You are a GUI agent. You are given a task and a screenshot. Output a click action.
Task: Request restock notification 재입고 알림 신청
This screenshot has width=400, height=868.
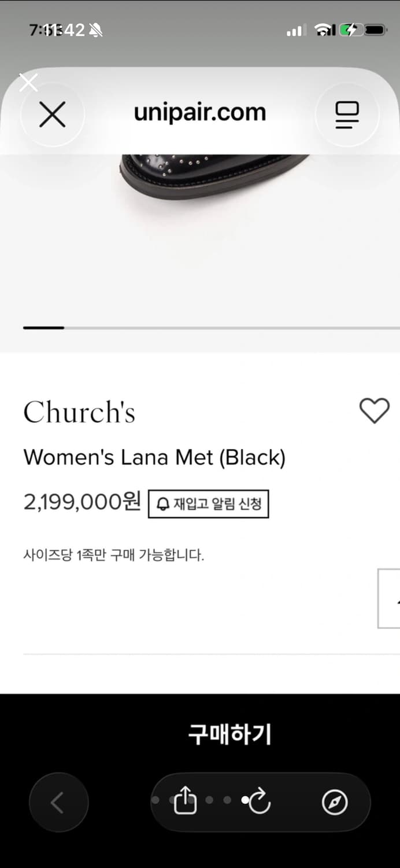click(208, 502)
